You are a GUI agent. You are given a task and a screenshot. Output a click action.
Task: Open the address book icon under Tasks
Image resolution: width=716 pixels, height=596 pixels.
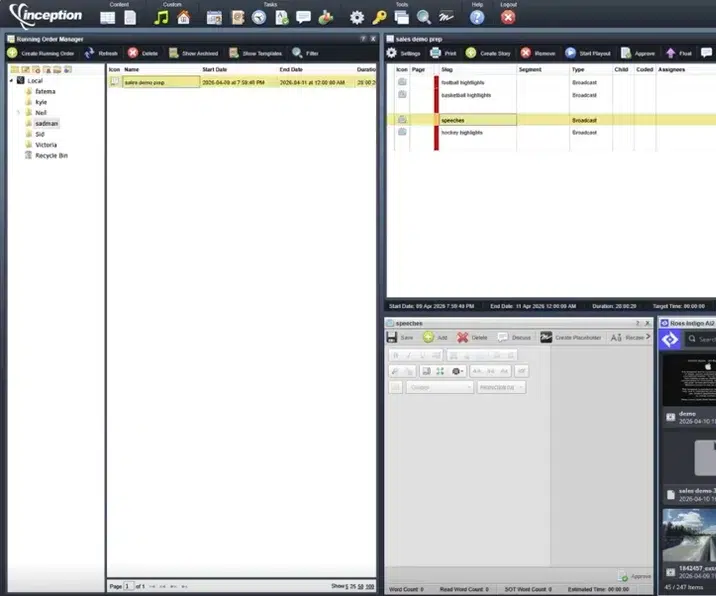238,18
